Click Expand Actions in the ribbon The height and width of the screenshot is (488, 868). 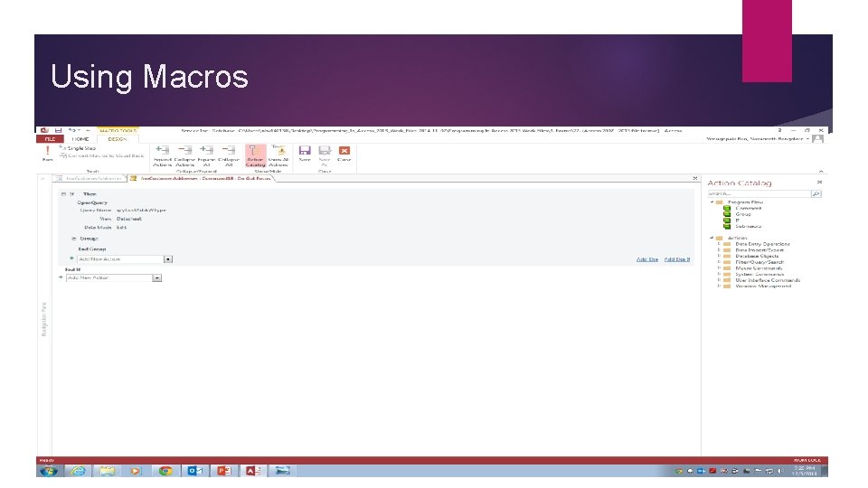click(x=162, y=156)
